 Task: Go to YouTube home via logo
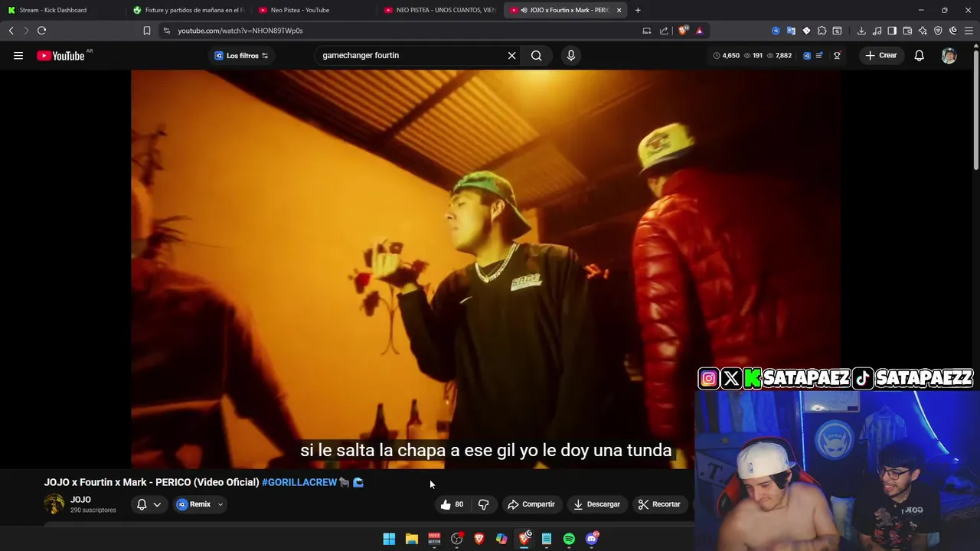point(60,55)
